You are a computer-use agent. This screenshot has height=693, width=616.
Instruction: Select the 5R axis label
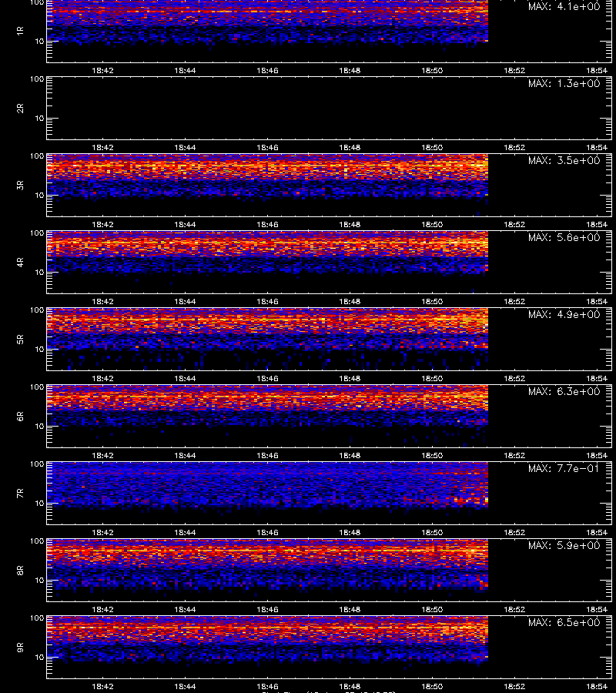tap(20, 340)
